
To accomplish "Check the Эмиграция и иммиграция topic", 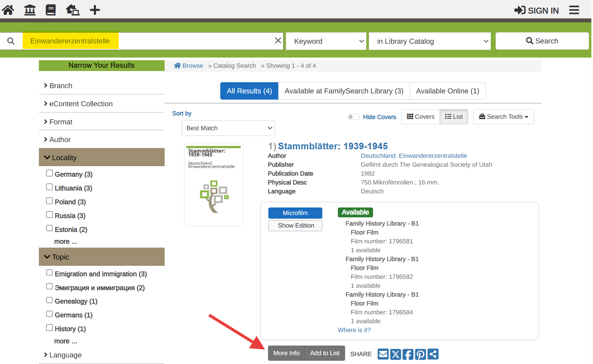I will [x=49, y=286].
